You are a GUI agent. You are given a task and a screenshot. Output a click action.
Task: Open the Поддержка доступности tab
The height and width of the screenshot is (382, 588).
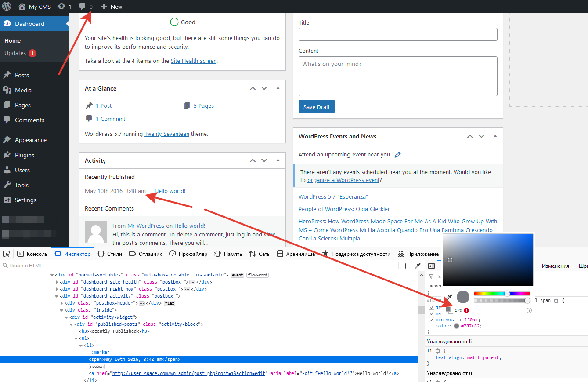coord(356,254)
